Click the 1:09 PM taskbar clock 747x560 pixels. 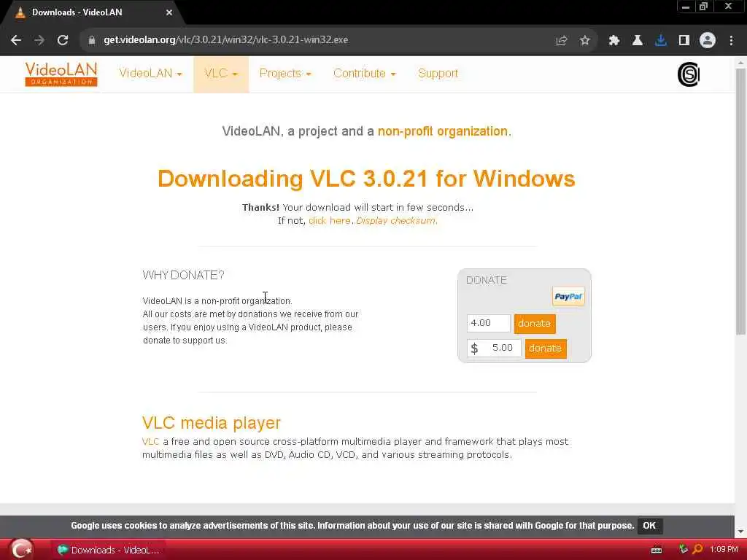coord(724,550)
